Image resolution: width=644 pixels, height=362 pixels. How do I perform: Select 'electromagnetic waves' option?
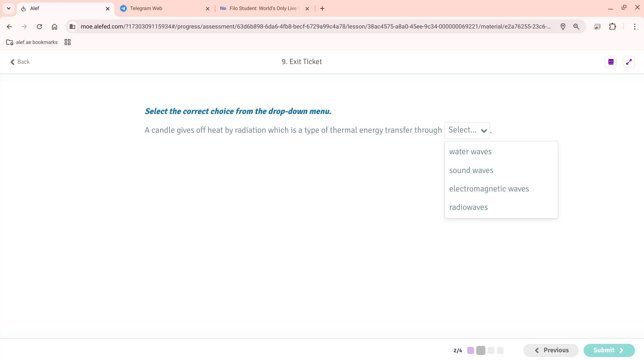(489, 189)
